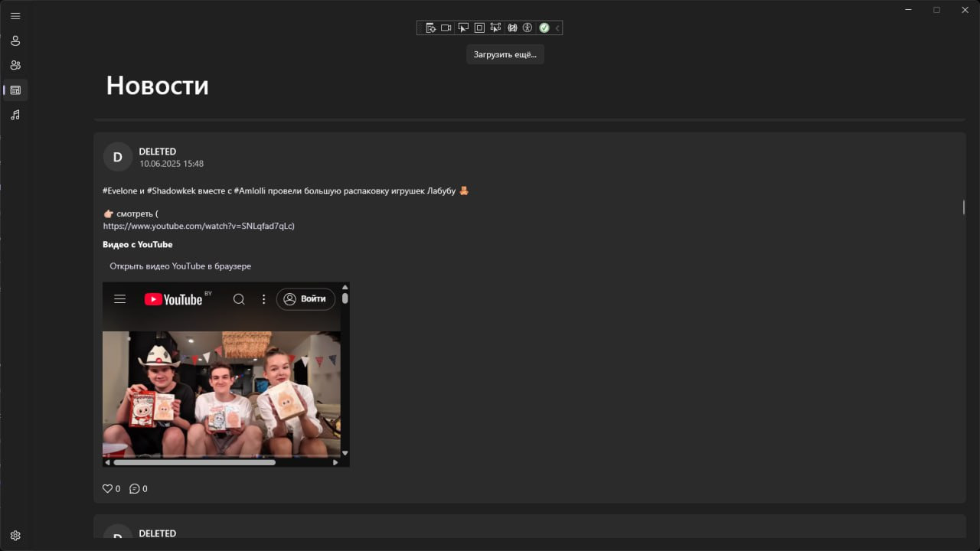Toggle track focused element icon
This screenshot has height=551, width=980.
click(x=495, y=28)
